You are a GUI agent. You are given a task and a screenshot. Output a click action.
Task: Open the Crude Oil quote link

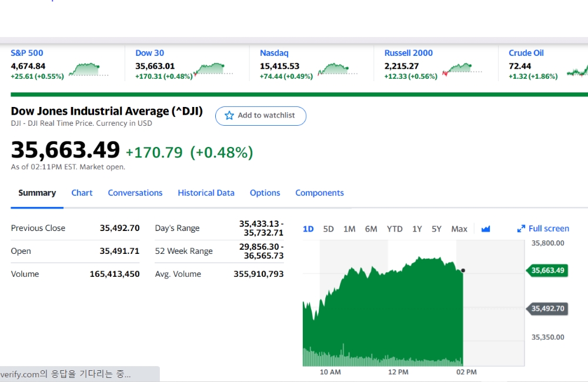(526, 53)
